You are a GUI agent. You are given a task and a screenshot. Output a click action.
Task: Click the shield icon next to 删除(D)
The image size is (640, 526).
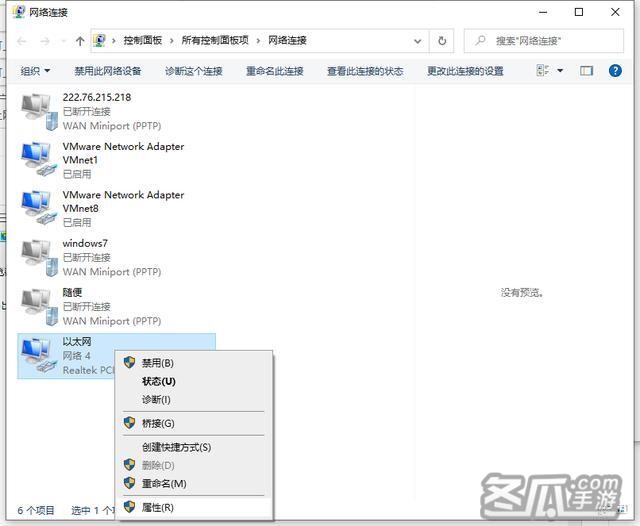tap(129, 464)
